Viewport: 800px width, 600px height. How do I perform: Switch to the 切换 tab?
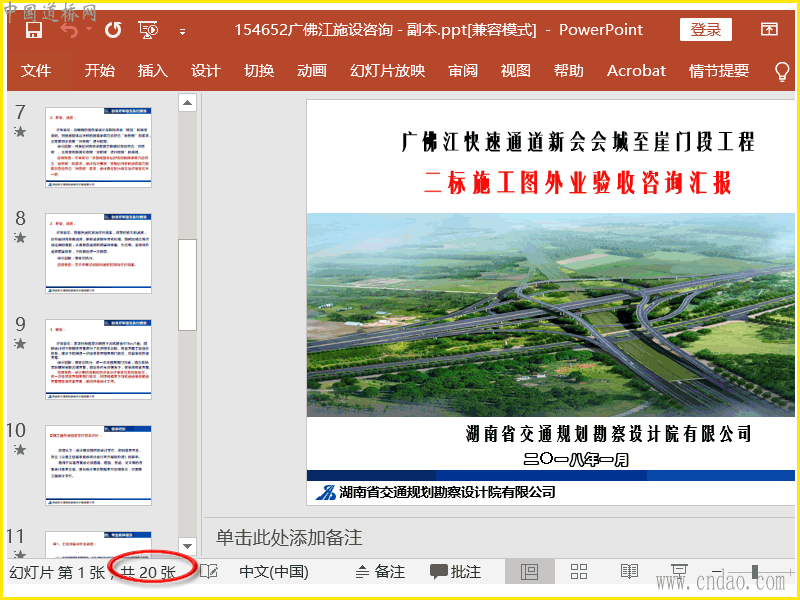(259, 70)
